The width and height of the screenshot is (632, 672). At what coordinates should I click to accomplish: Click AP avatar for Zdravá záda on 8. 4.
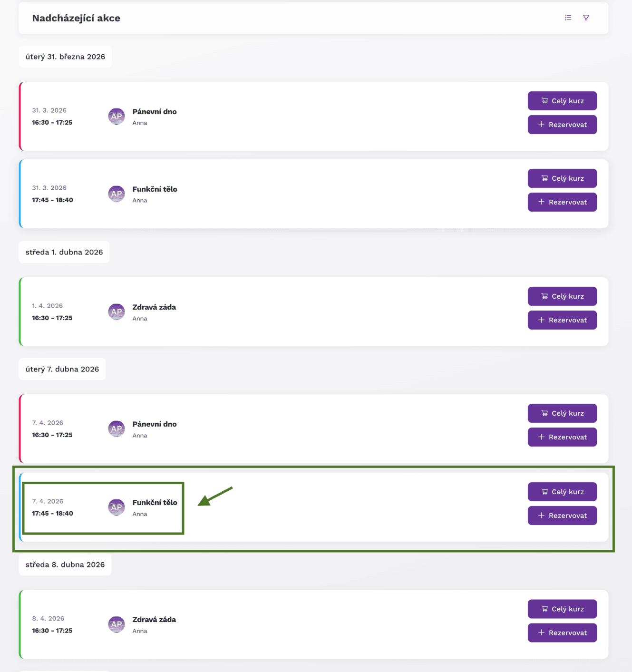[117, 624]
